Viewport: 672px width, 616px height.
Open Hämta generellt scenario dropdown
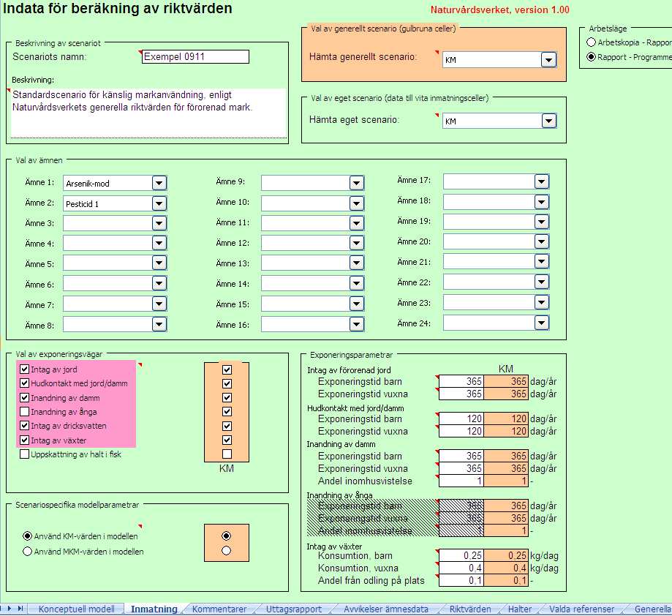(x=548, y=59)
